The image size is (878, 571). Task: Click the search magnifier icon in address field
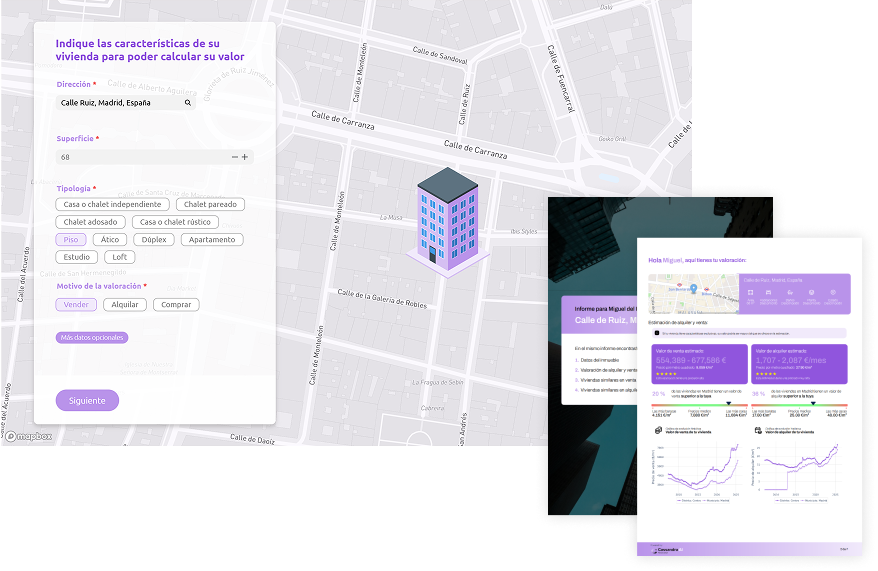click(187, 103)
